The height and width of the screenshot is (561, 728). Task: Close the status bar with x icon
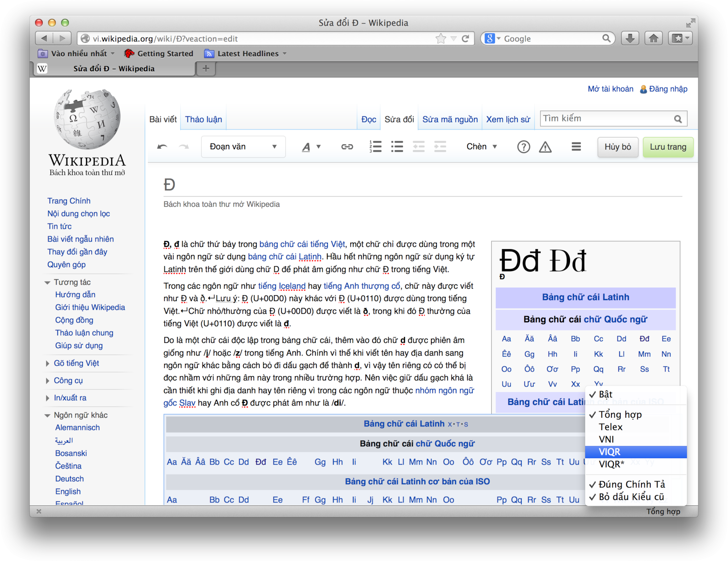(39, 511)
